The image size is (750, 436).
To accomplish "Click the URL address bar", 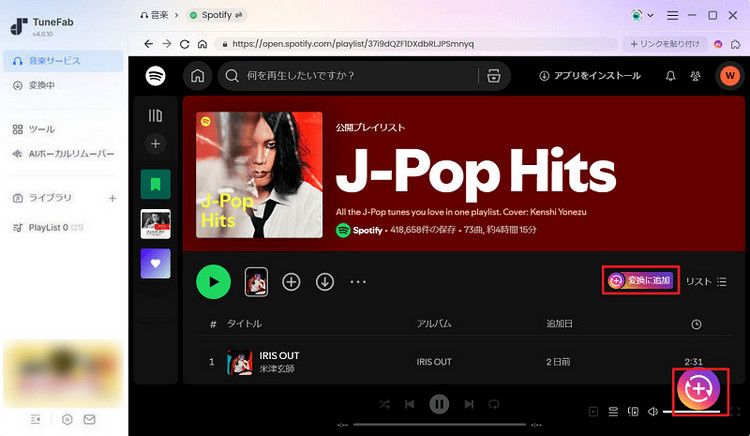I will point(416,44).
